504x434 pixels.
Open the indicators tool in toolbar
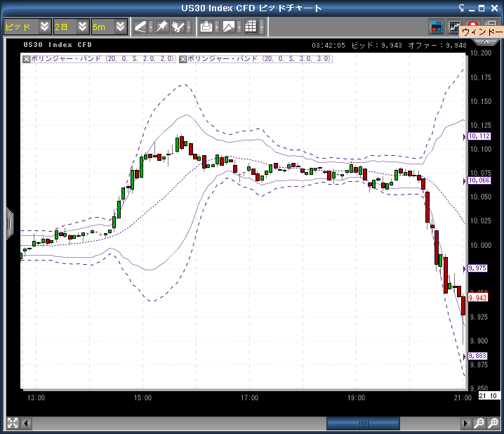180,27
